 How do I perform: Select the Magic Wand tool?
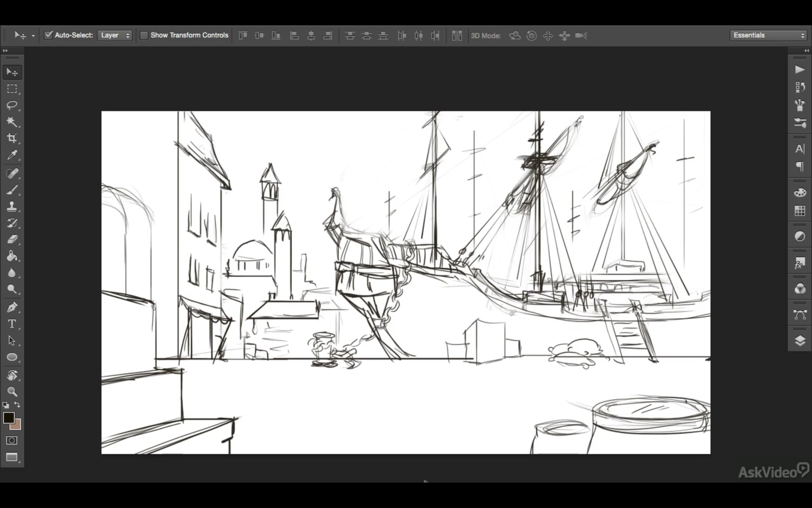(x=12, y=122)
